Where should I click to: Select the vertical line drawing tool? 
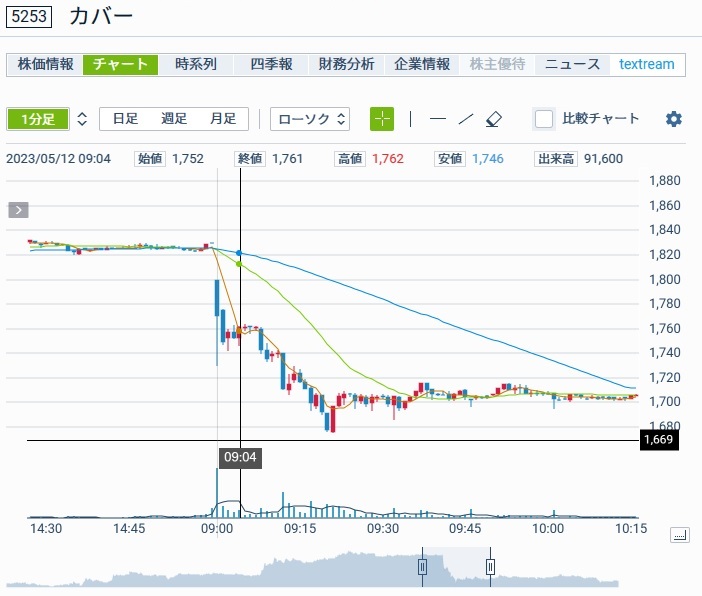tap(410, 118)
